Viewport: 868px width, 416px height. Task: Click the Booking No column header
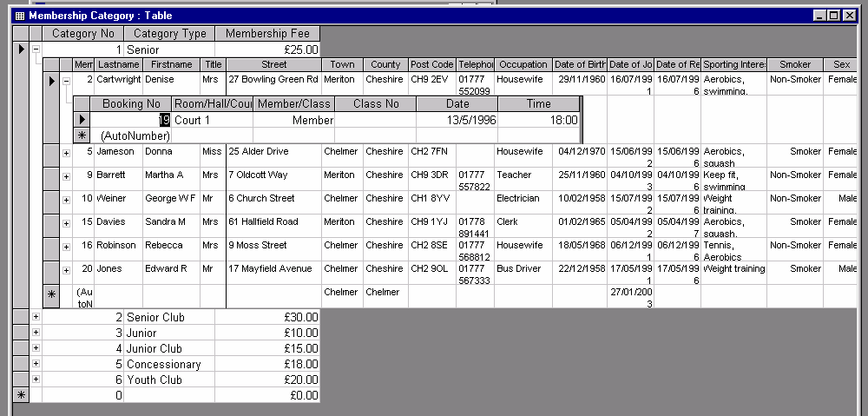pos(131,103)
